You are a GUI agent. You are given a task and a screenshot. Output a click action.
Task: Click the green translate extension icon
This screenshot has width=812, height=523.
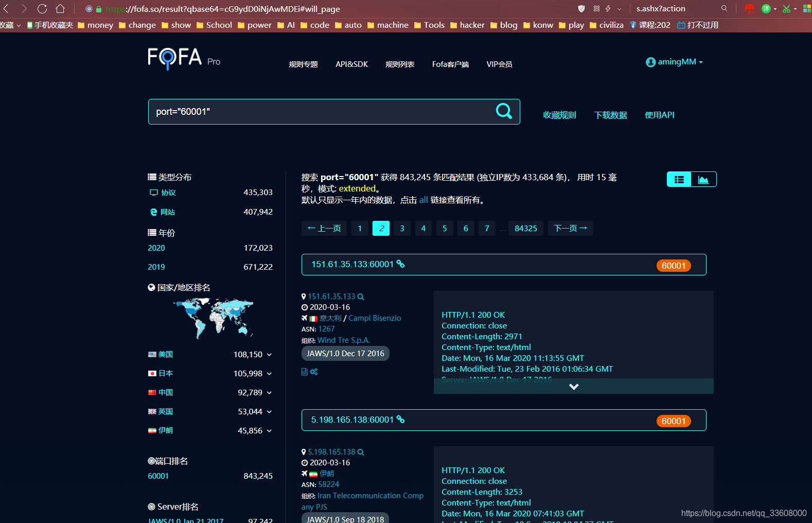(766, 9)
